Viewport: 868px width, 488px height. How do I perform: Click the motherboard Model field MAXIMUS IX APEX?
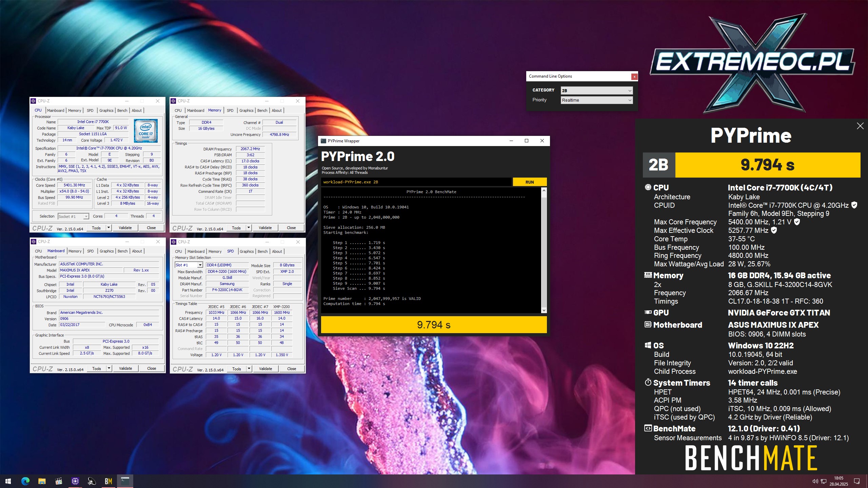point(91,270)
